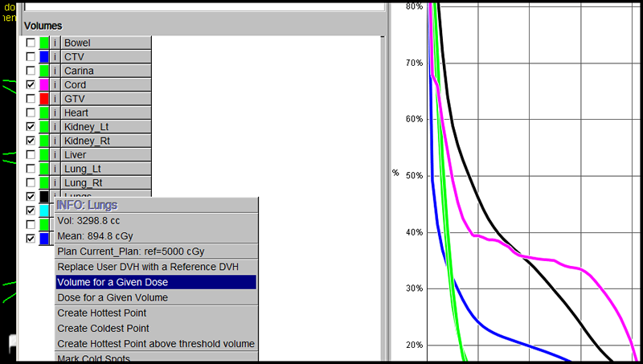
Task: Click the info icon next to Heart
Action: [x=55, y=113]
